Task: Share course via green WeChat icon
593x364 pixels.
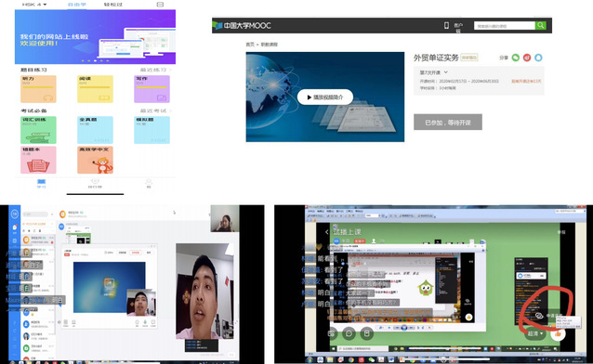Action: (516, 58)
